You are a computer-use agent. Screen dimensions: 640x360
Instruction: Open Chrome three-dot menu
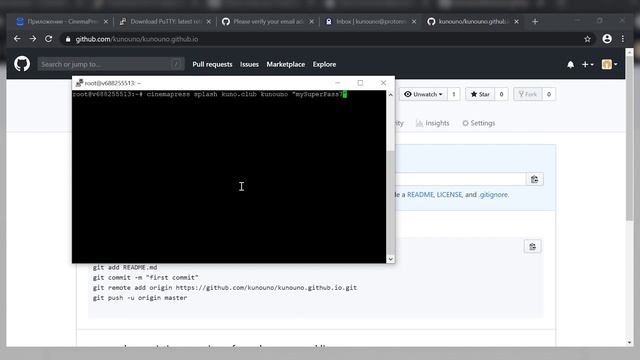coord(622,39)
